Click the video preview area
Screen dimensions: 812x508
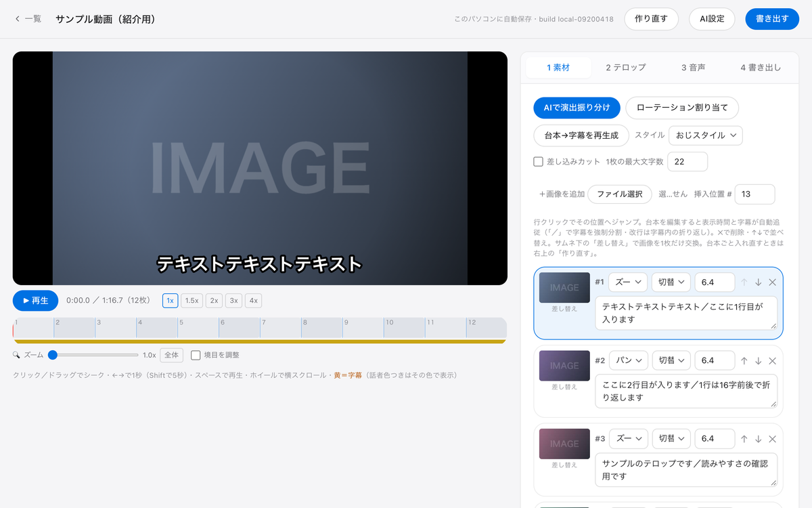[260, 168]
